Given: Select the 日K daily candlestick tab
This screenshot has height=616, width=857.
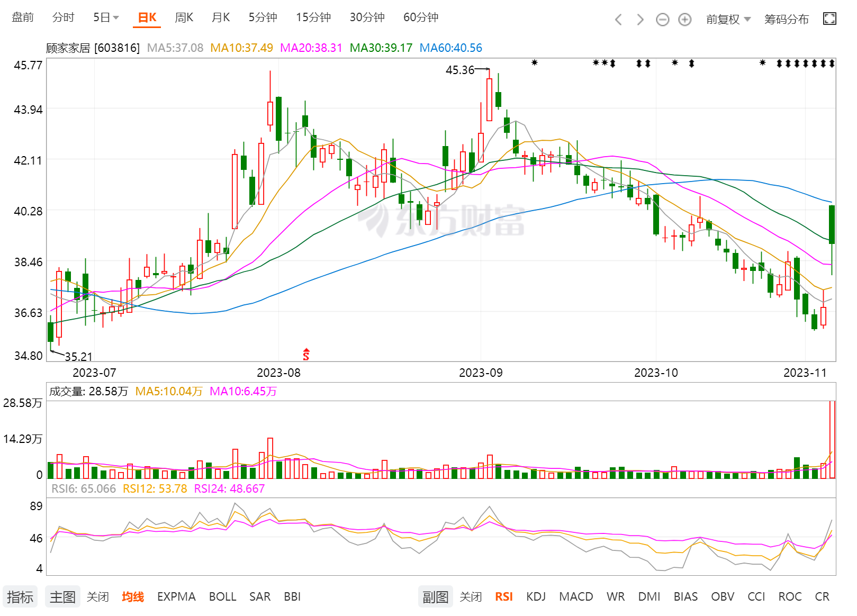Looking at the screenshot, I should [x=147, y=17].
